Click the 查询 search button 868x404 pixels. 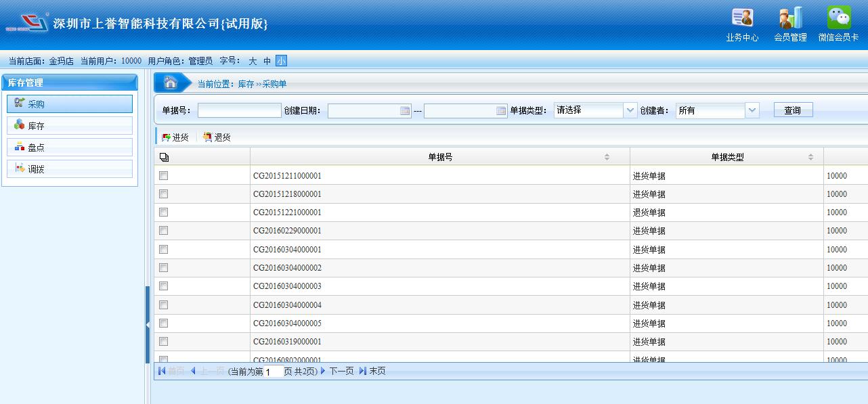pos(793,110)
